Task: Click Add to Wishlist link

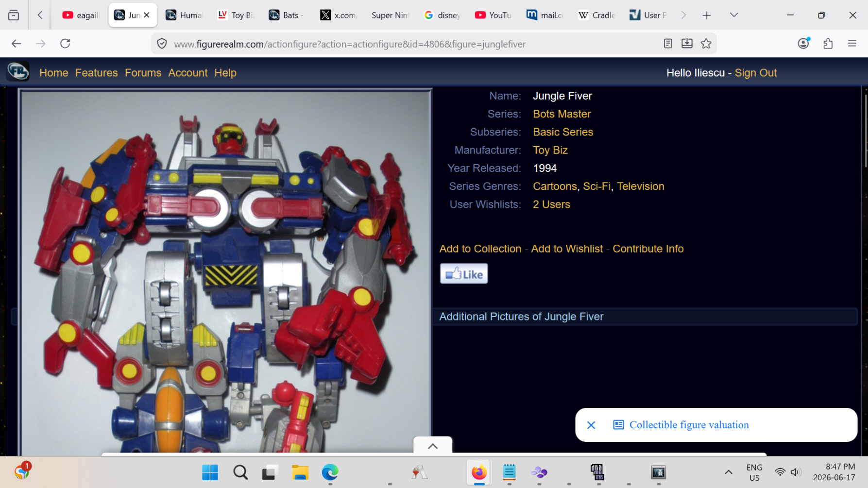Action: [x=567, y=249]
